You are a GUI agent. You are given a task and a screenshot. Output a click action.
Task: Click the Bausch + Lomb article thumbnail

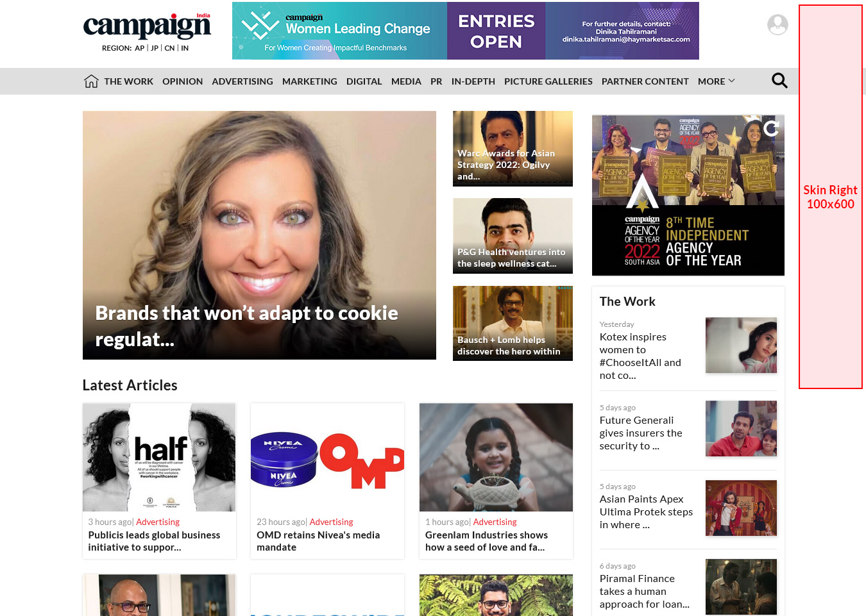point(513,323)
